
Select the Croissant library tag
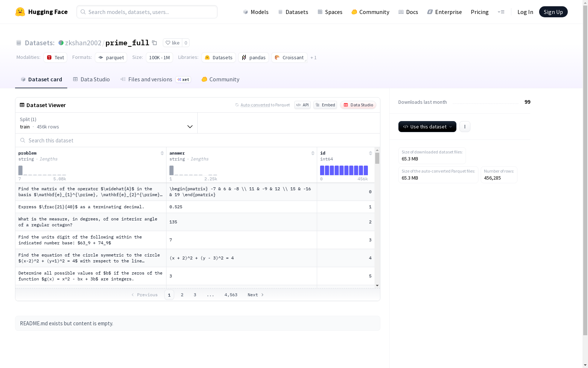pyautogui.click(x=289, y=57)
